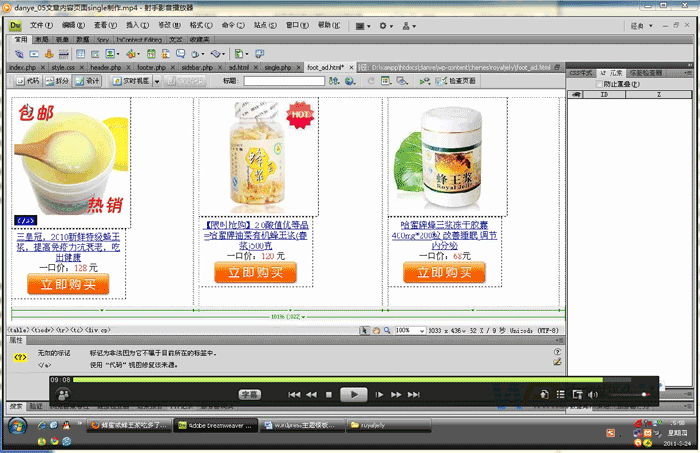Click the Check Page (检查页面) button
The width and height of the screenshot is (700, 453).
455,81
